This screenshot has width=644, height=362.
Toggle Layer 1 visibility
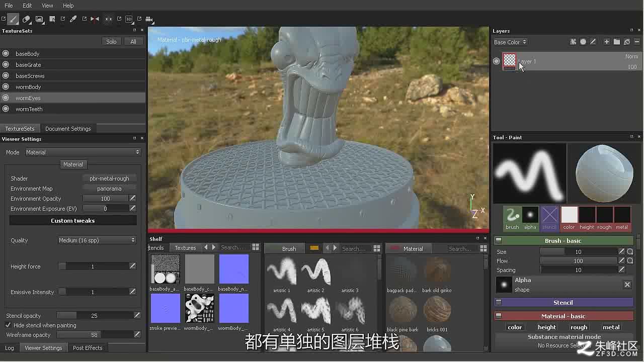497,61
